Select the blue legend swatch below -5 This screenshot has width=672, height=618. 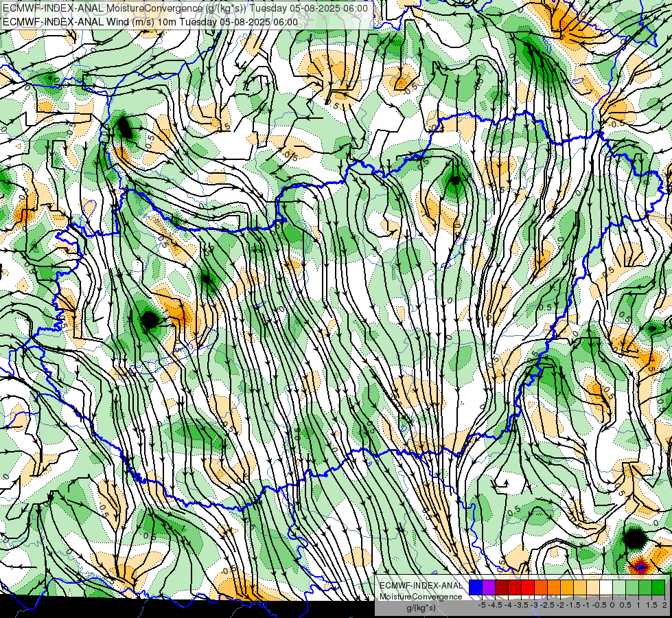click(476, 588)
